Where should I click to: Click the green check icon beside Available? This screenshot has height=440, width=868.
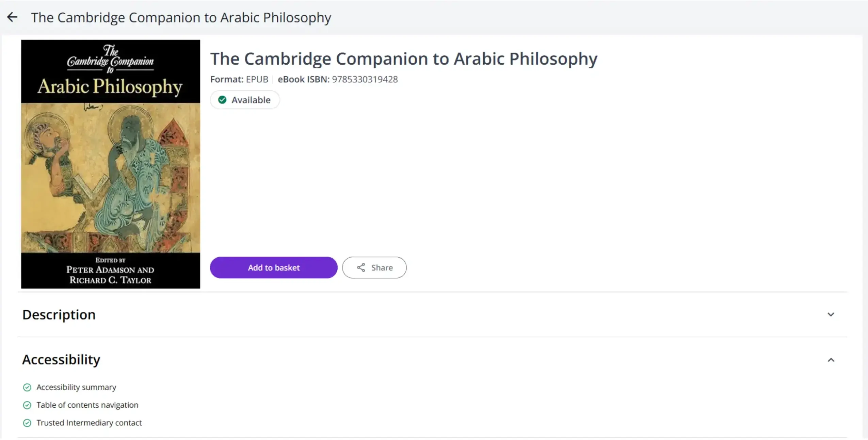[222, 100]
